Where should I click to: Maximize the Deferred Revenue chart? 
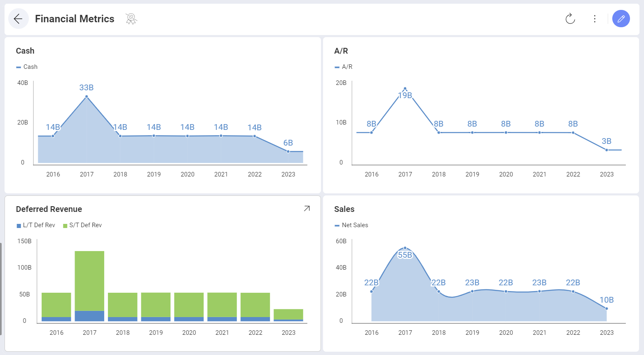tap(307, 209)
